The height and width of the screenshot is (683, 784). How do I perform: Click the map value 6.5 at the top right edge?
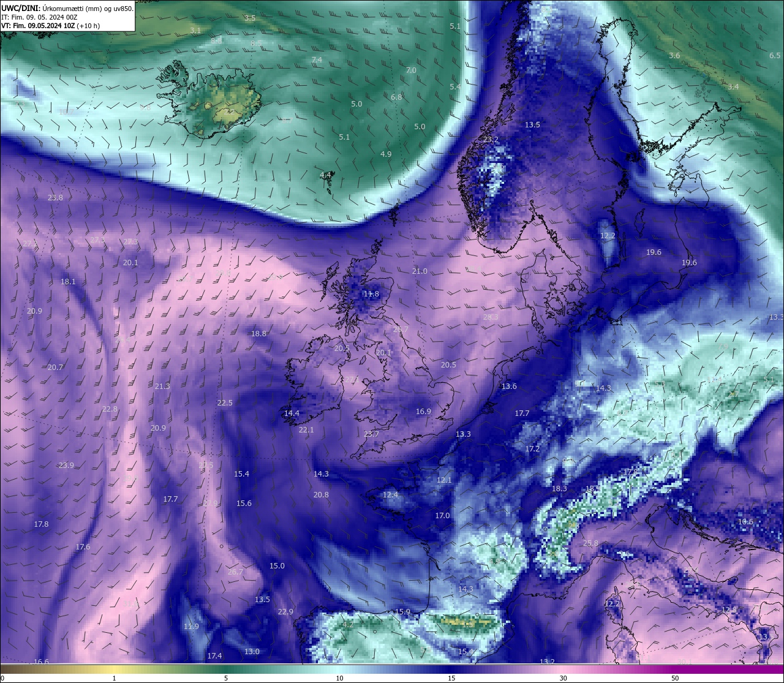click(x=774, y=55)
